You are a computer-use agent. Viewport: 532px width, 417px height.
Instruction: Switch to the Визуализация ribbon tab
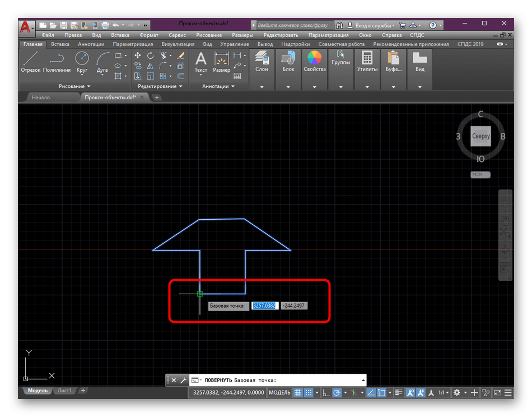178,44
